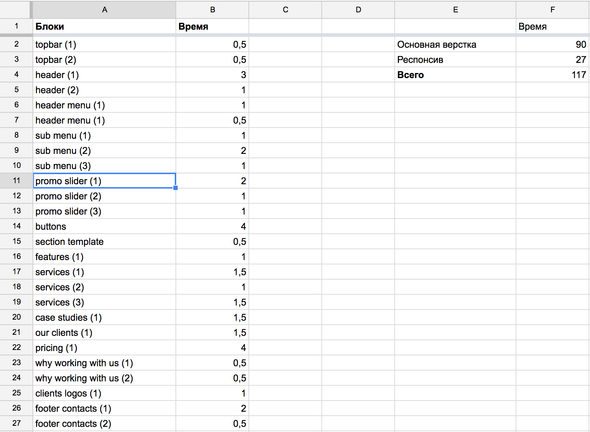Screen dimensions: 590x432
Task: Select row 11 header number
Action: click(16, 181)
